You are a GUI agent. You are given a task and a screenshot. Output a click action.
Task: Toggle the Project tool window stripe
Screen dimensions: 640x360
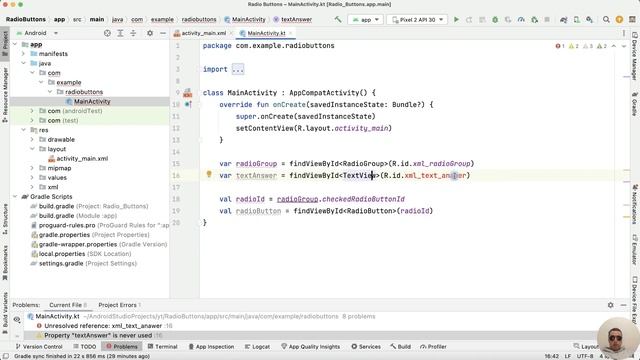pos(5,44)
